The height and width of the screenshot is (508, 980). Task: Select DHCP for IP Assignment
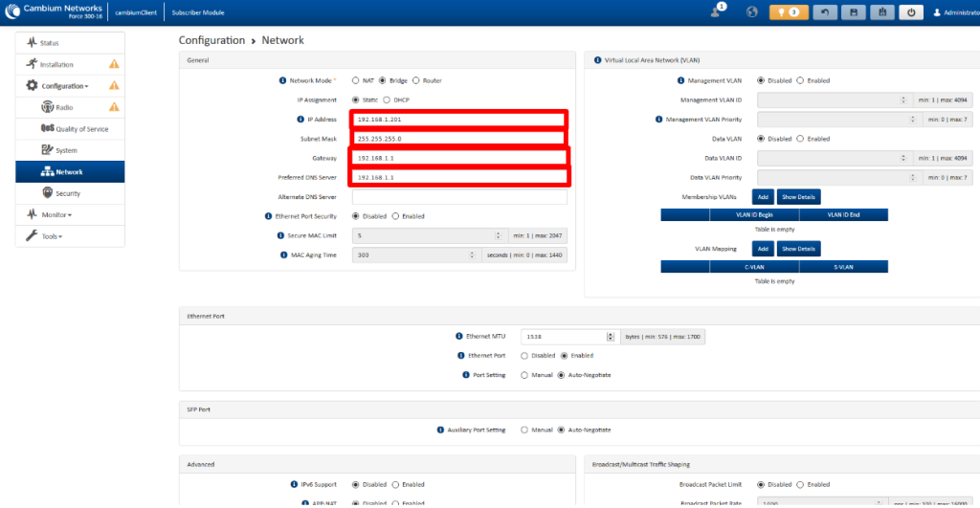pos(387,99)
